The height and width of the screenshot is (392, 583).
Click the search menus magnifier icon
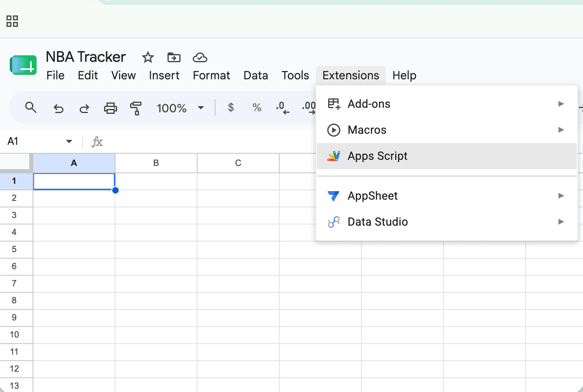tap(31, 108)
